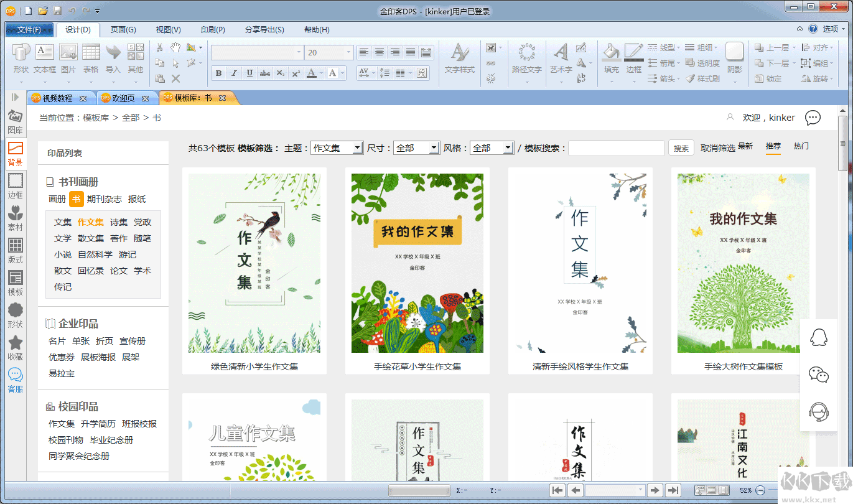Viewport: 853px width, 504px height.
Task: Sort templates by 热门
Action: pyautogui.click(x=801, y=146)
